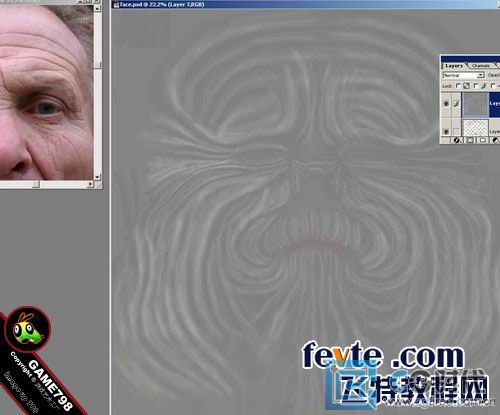Click the paintbrush lock icon in Lock row
The height and width of the screenshot is (415, 500).
coord(484,86)
